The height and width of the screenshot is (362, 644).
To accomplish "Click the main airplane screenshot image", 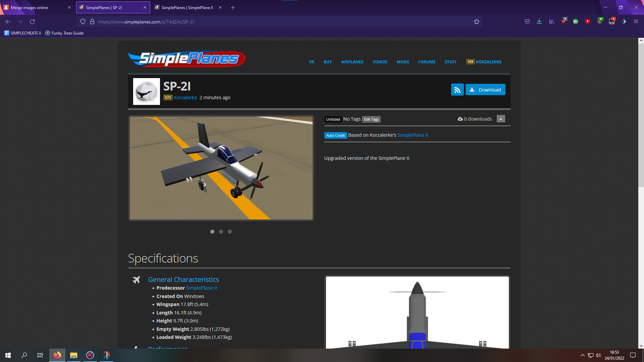I will (x=221, y=168).
